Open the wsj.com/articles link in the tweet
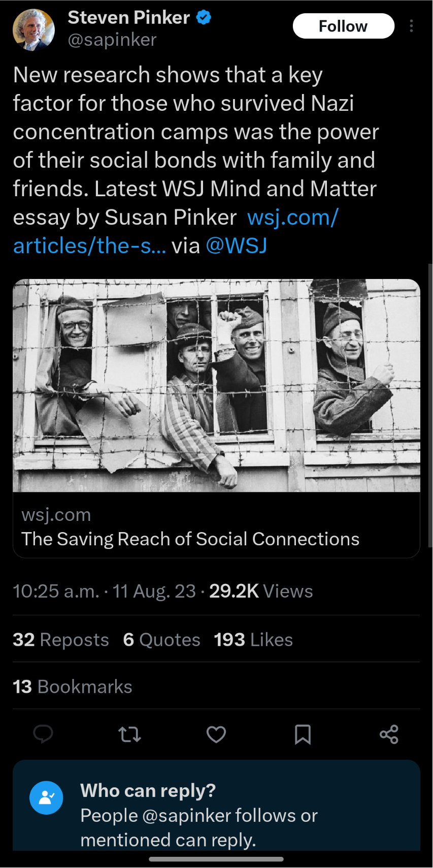The image size is (433, 868). [176, 231]
